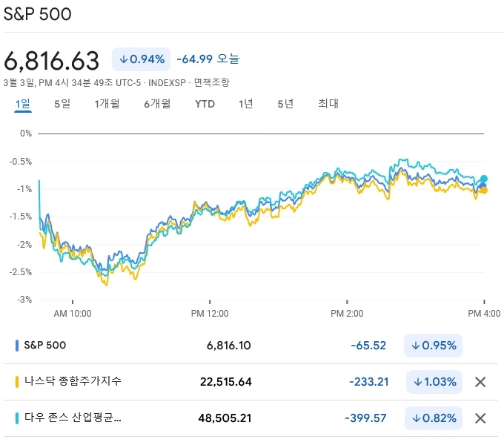The height and width of the screenshot is (445, 504).
Task: Select the 최대 range tab
Action: click(328, 104)
